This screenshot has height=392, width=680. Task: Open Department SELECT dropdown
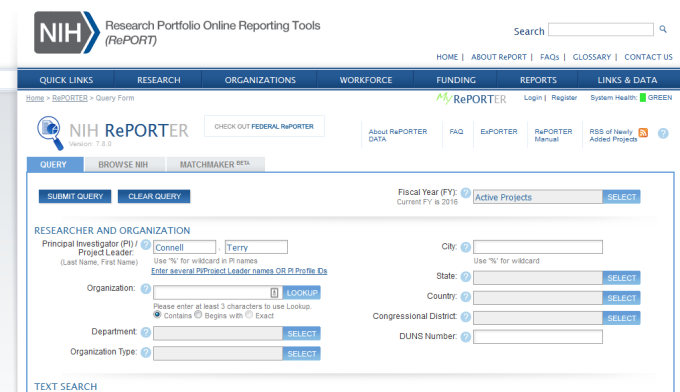pos(301,333)
